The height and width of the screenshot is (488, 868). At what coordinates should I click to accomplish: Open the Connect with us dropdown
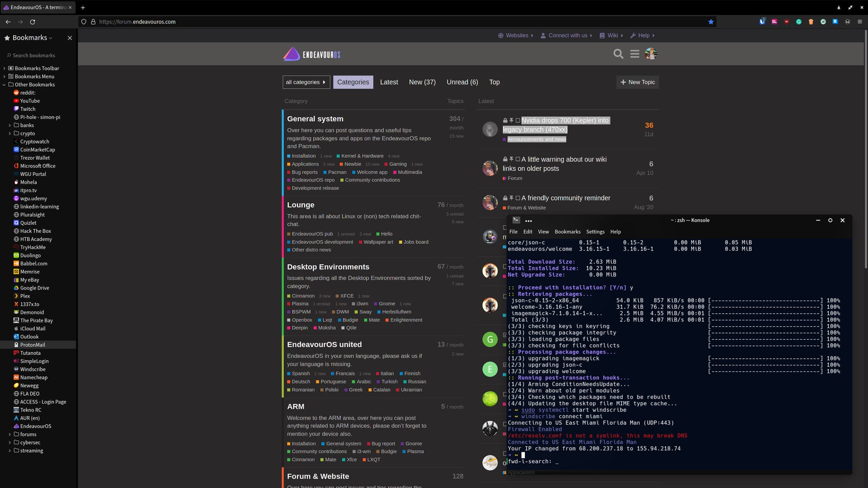click(x=566, y=35)
